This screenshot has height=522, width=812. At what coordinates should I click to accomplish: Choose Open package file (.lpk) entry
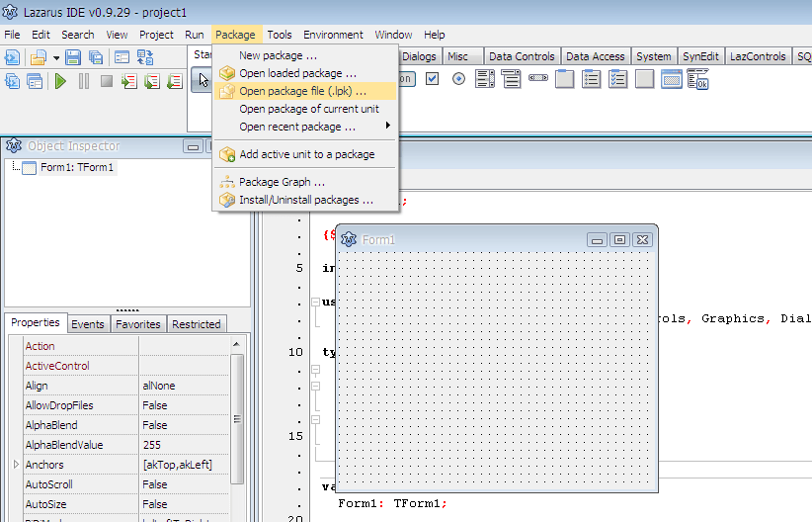pos(305,91)
